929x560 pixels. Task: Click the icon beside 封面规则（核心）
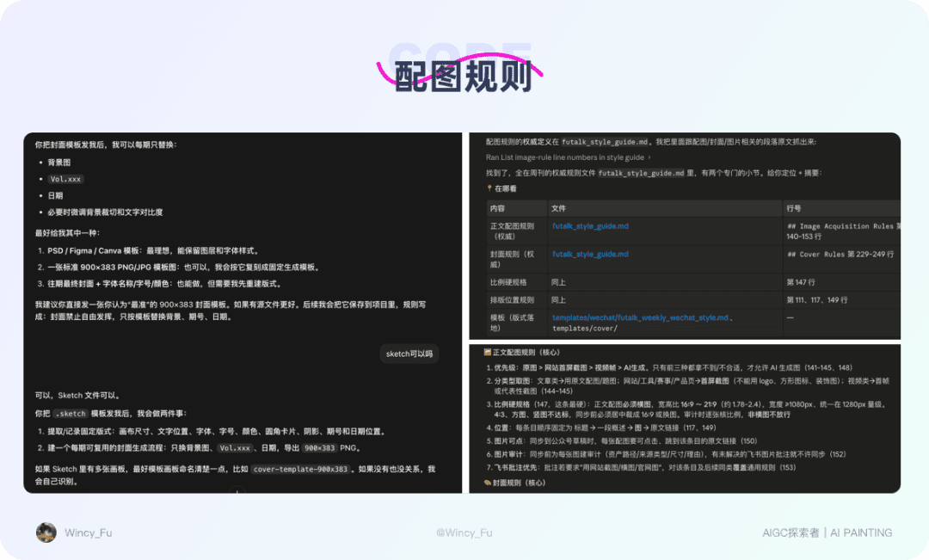[488, 483]
